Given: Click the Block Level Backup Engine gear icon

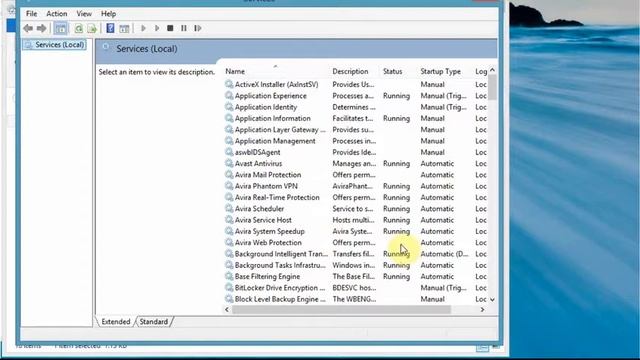Looking at the screenshot, I should tap(229, 299).
